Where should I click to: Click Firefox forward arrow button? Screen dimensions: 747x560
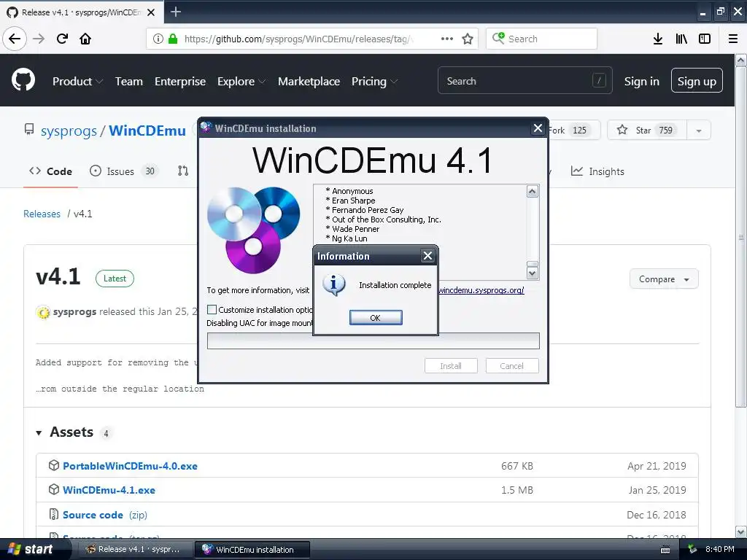pos(39,39)
